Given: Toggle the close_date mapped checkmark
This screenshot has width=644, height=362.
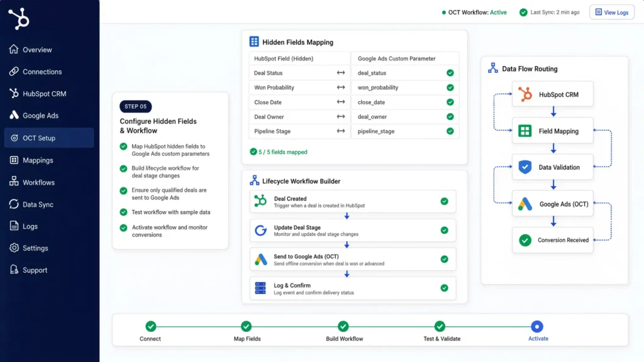Looking at the screenshot, I should pos(450,102).
